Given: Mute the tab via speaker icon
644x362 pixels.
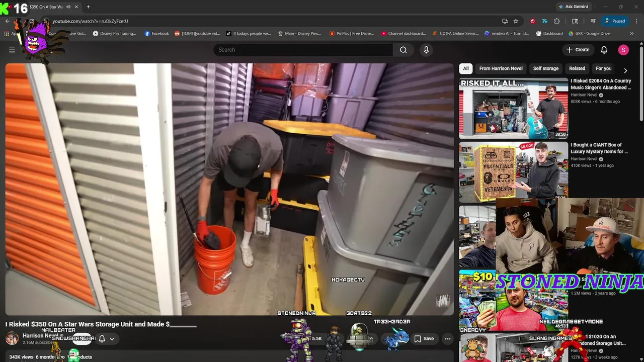Looking at the screenshot, I should point(68,7).
